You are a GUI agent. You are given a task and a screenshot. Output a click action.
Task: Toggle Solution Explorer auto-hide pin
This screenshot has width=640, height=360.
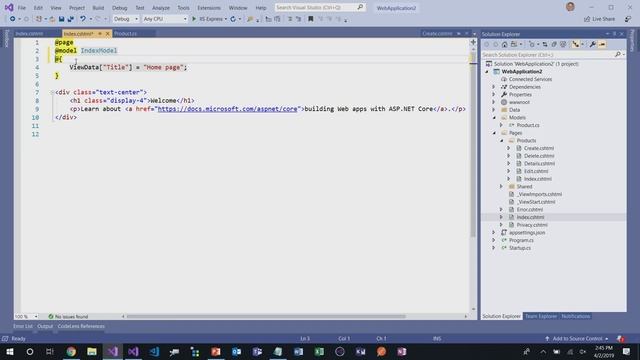(x=614, y=34)
